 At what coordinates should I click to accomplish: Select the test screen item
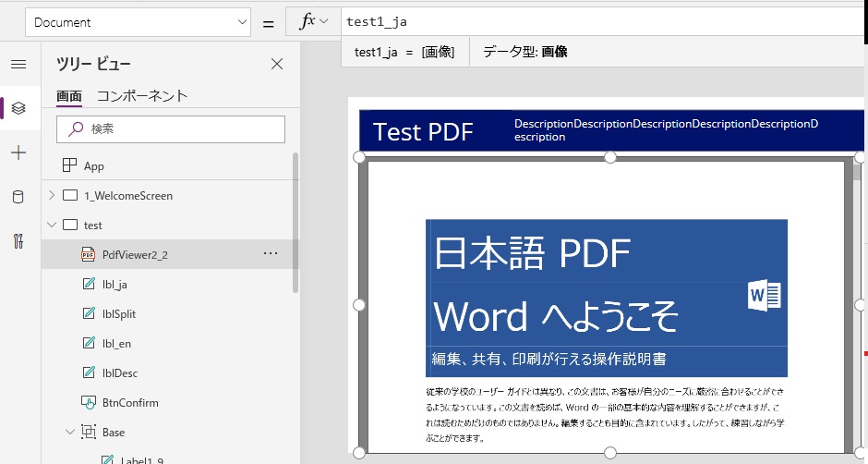click(x=92, y=226)
